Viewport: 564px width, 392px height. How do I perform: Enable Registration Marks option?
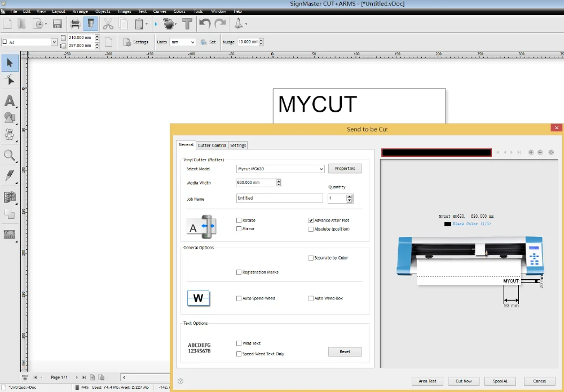pos(239,272)
